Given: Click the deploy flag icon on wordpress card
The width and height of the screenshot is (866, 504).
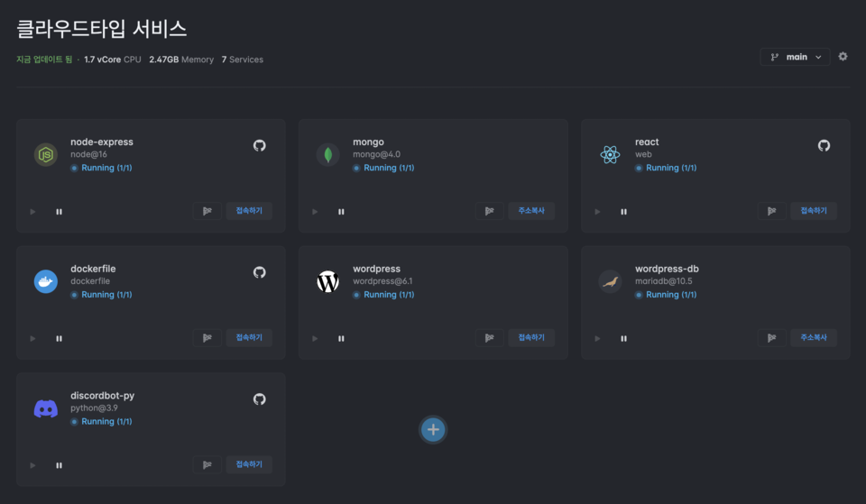Looking at the screenshot, I should pyautogui.click(x=489, y=338).
